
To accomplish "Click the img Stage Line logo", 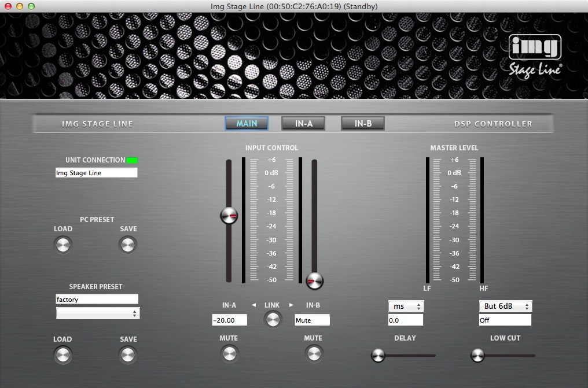I will [535, 56].
